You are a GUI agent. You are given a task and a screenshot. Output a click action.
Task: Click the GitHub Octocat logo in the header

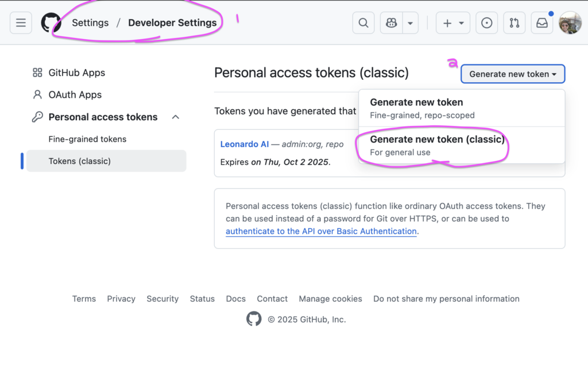pyautogui.click(x=51, y=22)
